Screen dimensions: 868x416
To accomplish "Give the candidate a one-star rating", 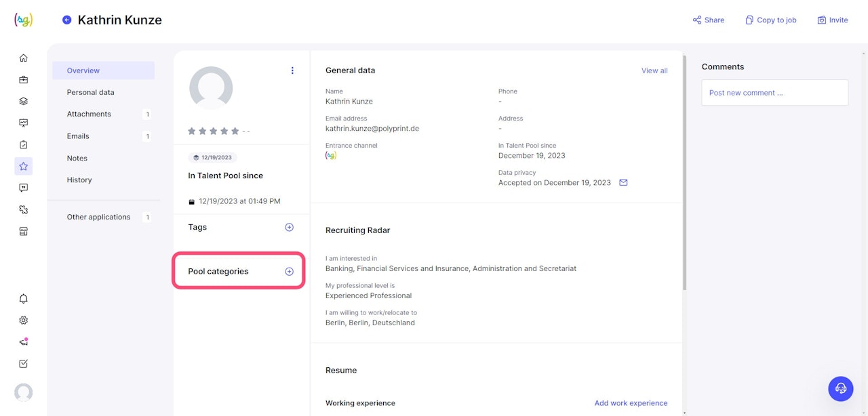I will [192, 131].
